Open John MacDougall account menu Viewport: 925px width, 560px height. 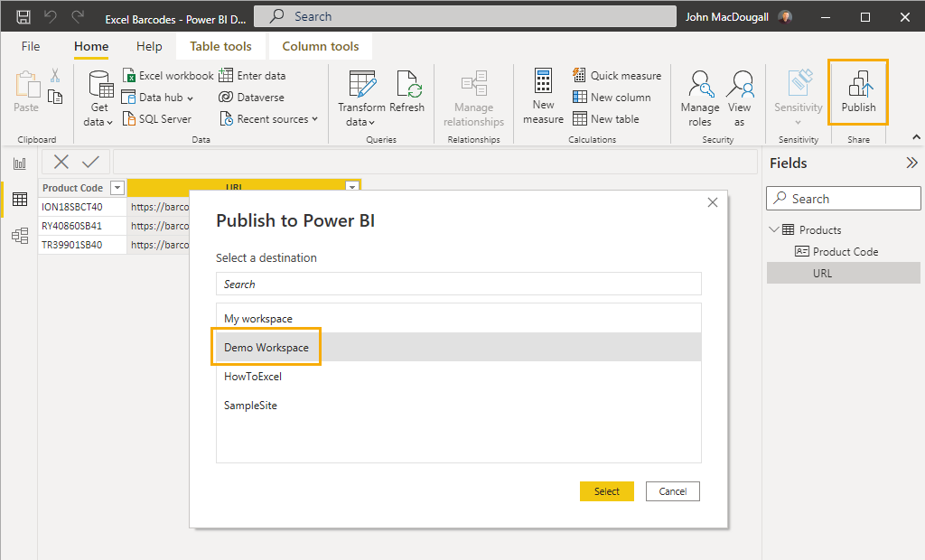[739, 16]
